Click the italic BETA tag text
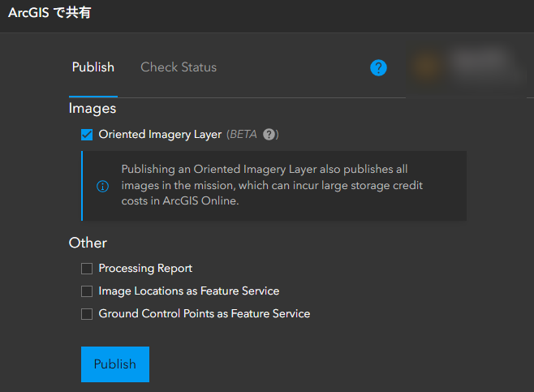The width and height of the screenshot is (534, 392). pyautogui.click(x=243, y=135)
